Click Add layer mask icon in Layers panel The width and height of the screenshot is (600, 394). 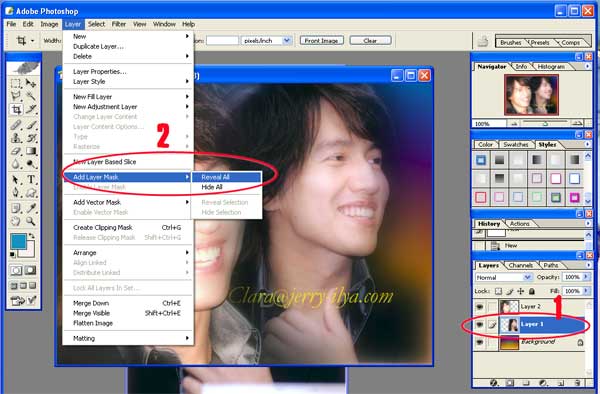point(510,383)
